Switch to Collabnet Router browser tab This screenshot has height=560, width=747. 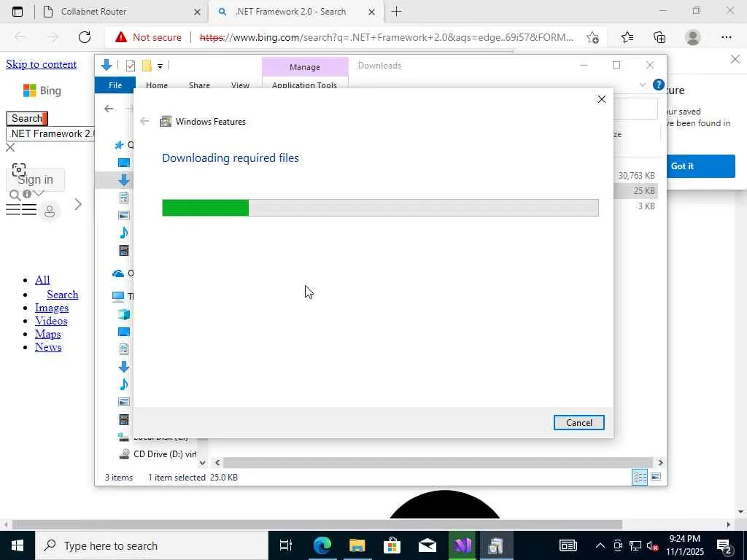pos(122,12)
